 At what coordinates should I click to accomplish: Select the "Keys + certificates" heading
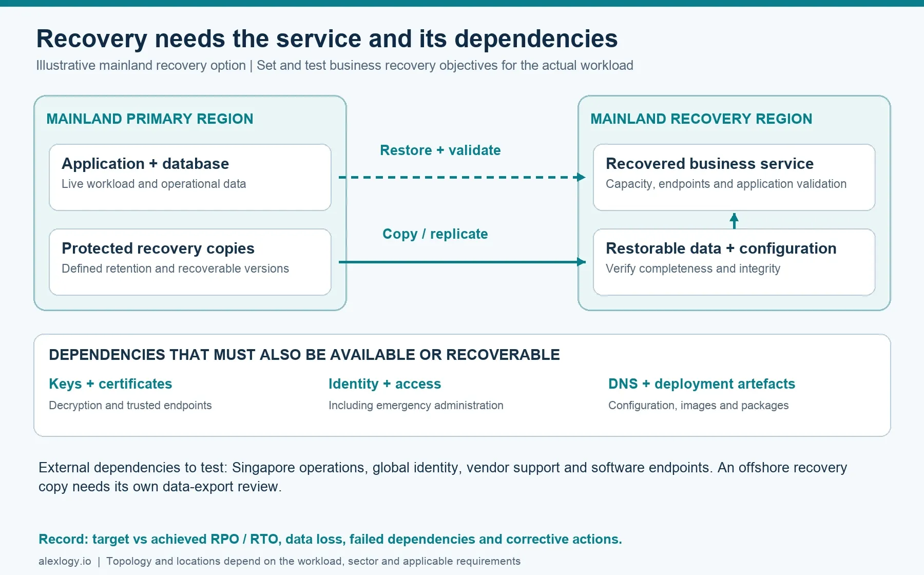110,384
